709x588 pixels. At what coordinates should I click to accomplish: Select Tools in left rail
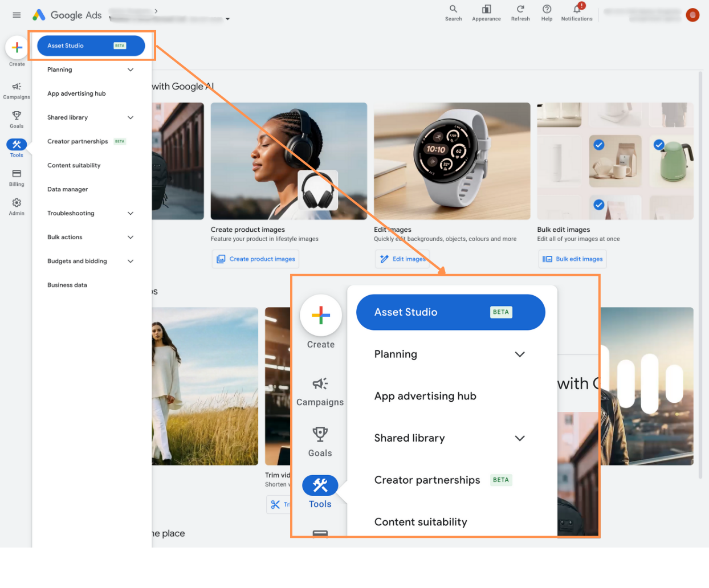point(17,149)
